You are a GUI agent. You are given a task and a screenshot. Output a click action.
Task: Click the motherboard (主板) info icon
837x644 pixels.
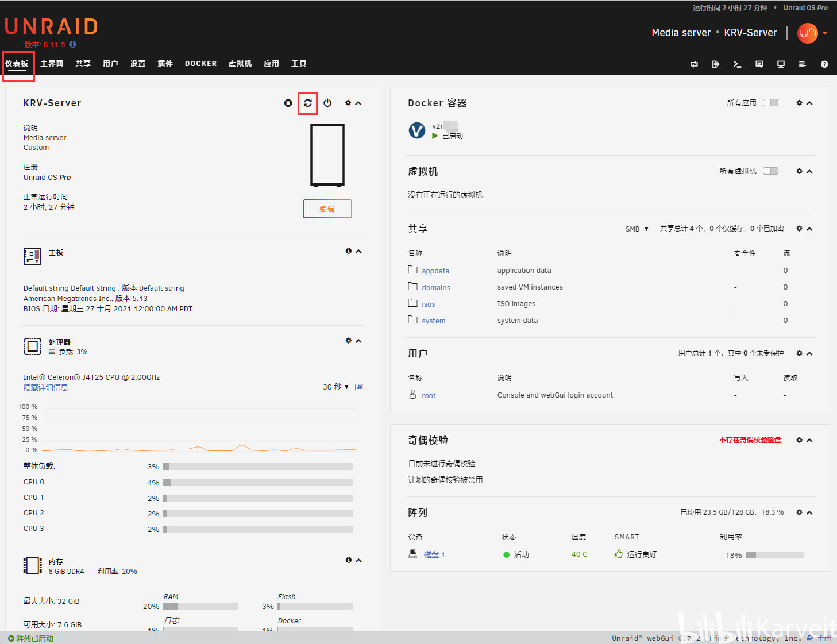click(348, 251)
